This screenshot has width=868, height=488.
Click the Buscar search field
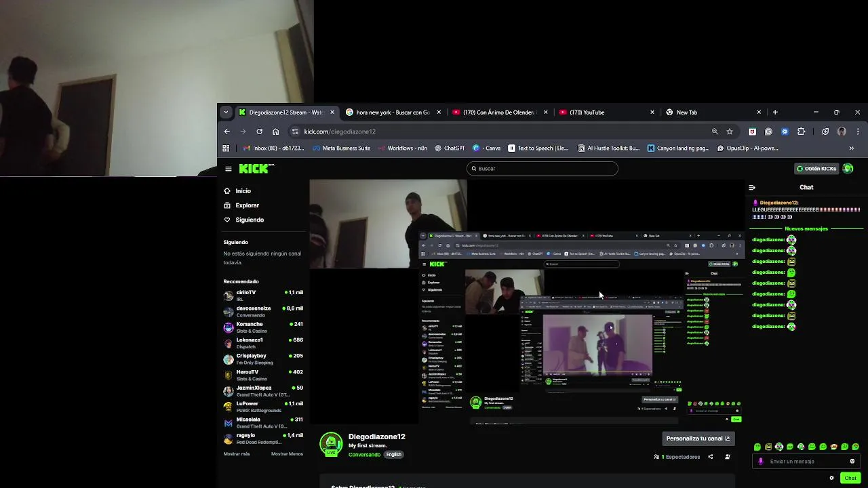pos(542,169)
